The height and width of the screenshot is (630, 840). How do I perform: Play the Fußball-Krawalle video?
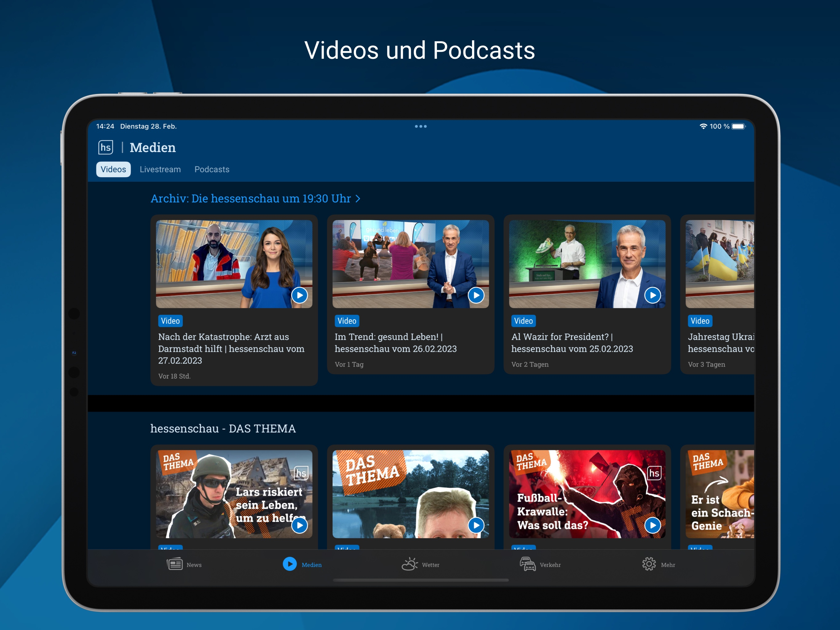click(653, 525)
